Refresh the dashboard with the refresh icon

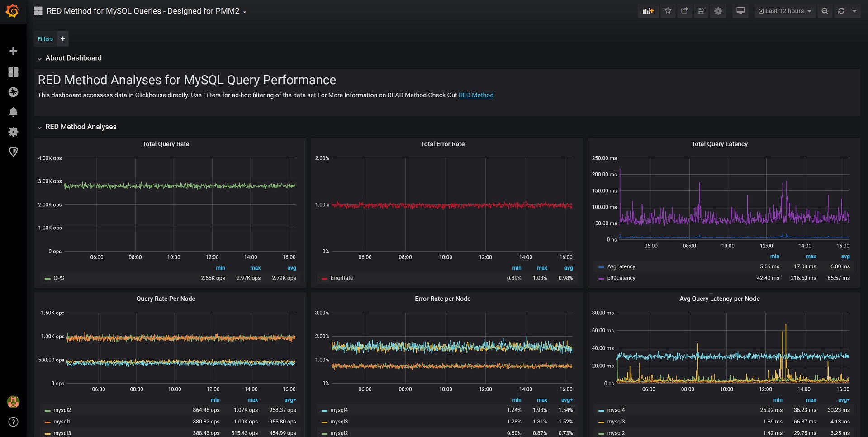[841, 11]
